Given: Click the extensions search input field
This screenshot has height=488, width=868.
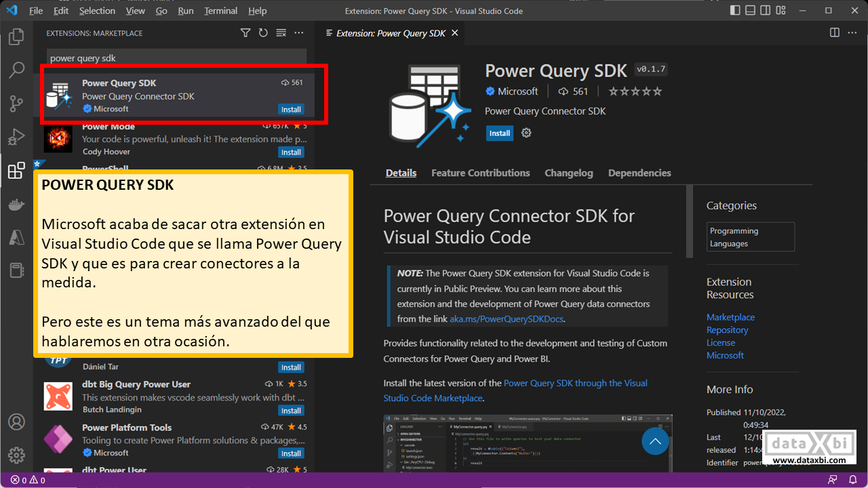Looking at the screenshot, I should [x=176, y=58].
